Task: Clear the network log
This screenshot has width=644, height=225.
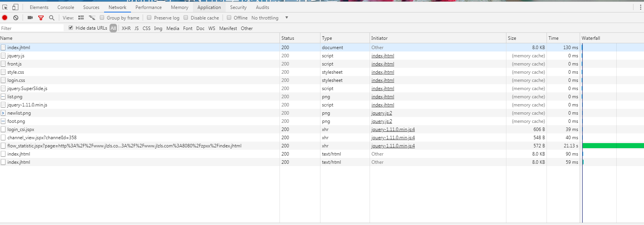Action: click(x=16, y=18)
